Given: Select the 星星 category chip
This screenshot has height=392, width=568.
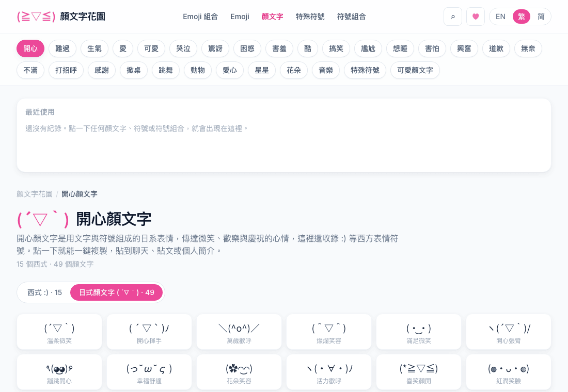Looking at the screenshot, I should click(x=262, y=70).
